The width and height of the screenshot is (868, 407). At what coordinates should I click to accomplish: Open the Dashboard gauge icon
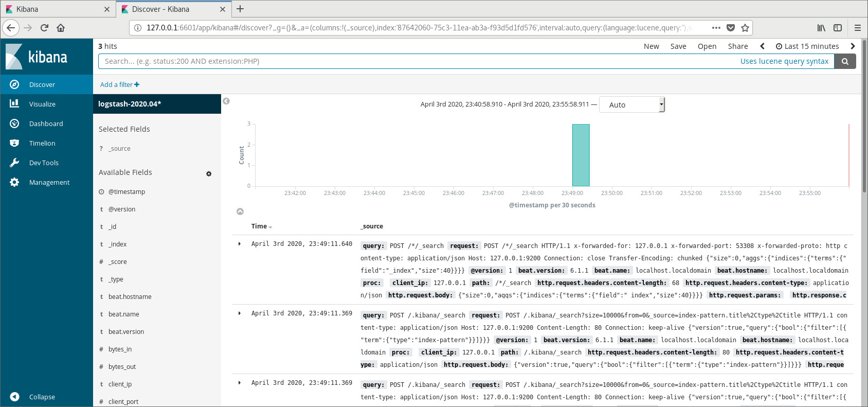(14, 123)
